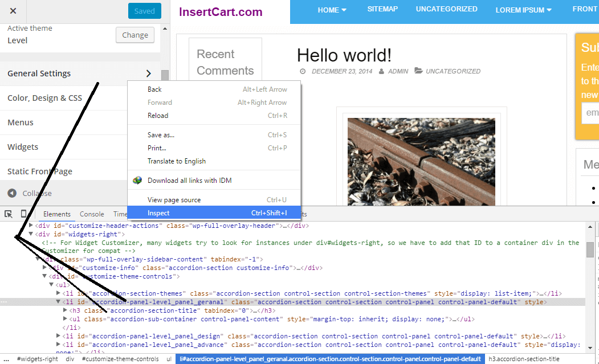Click the Level active theme name

18,40
